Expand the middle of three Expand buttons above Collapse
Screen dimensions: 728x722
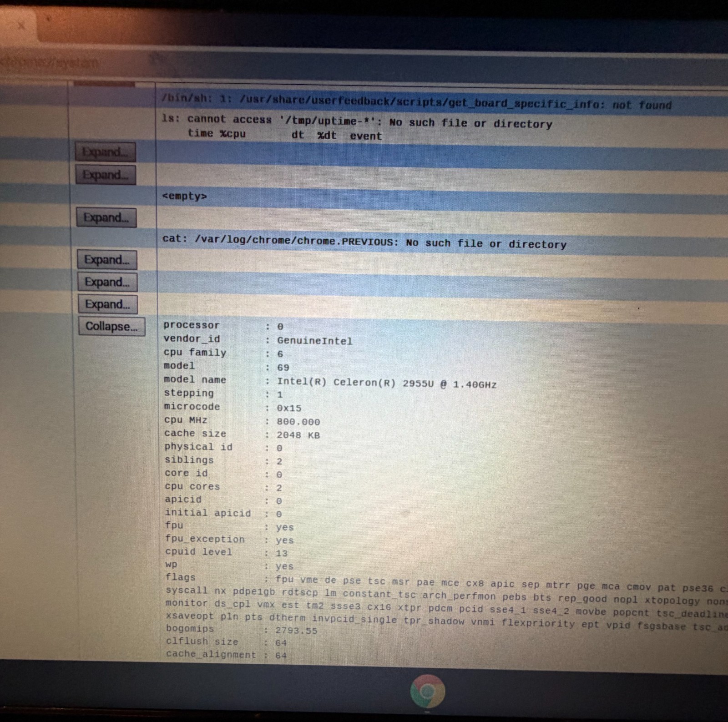point(107,282)
